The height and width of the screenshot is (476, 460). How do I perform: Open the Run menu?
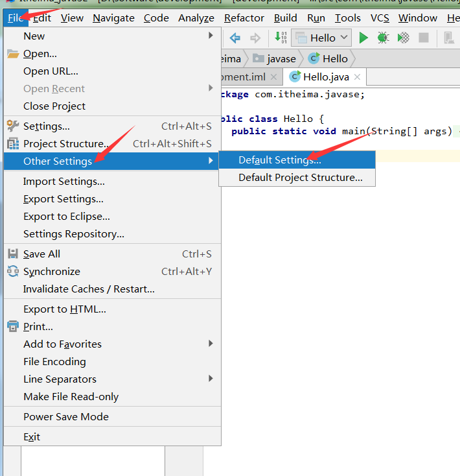316,18
